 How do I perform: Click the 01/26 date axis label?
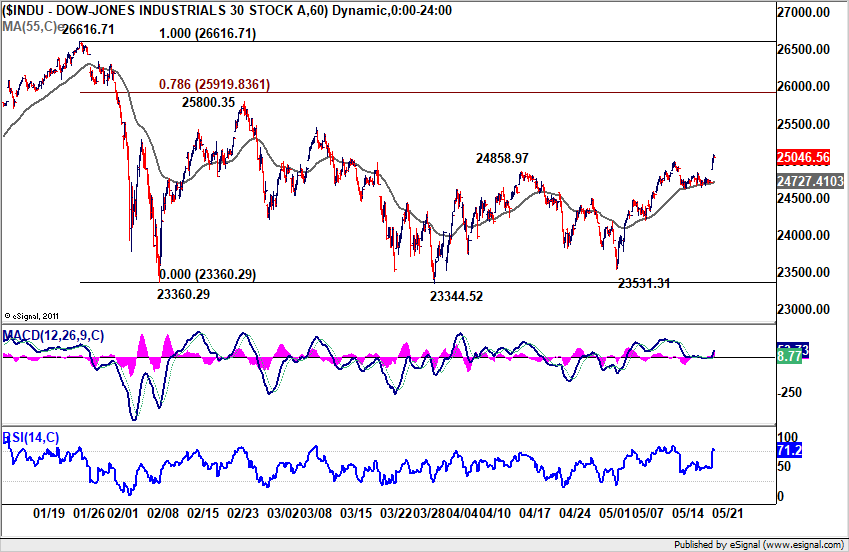point(89,513)
